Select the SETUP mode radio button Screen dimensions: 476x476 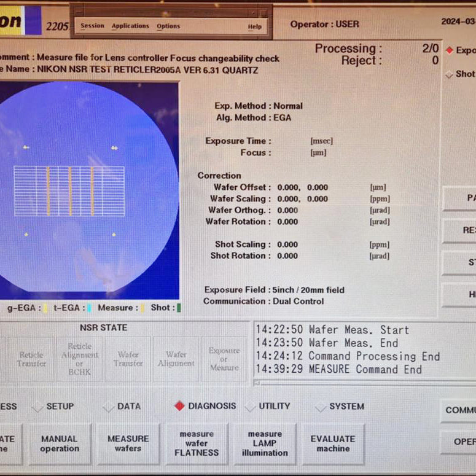click(37, 407)
